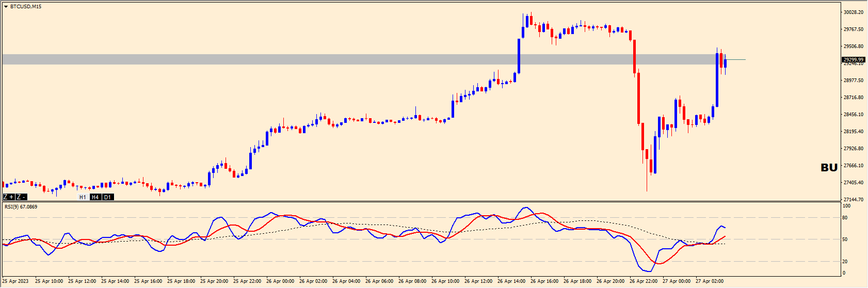Switch to the D1 timeframe
Screen dimensions: 868x288
107,197
